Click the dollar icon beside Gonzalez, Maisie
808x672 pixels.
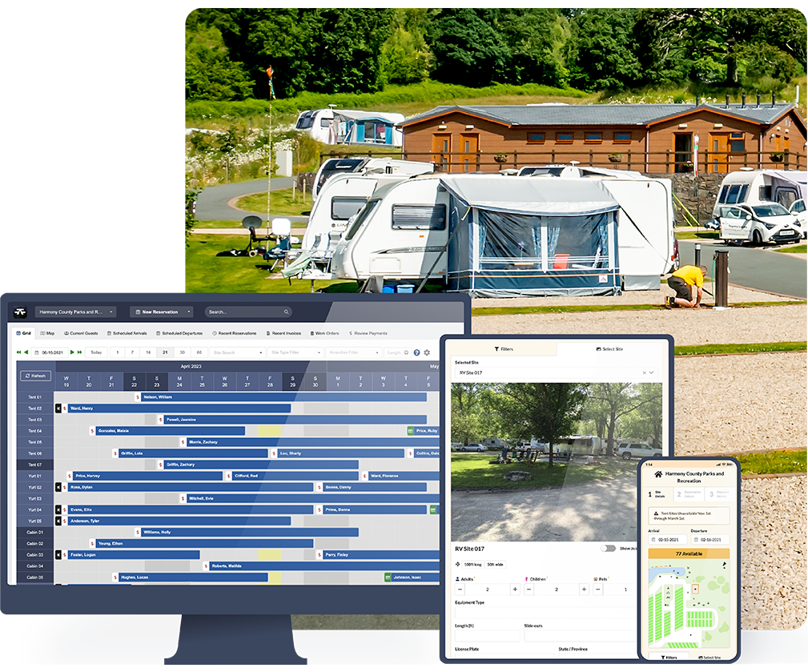[x=92, y=431]
